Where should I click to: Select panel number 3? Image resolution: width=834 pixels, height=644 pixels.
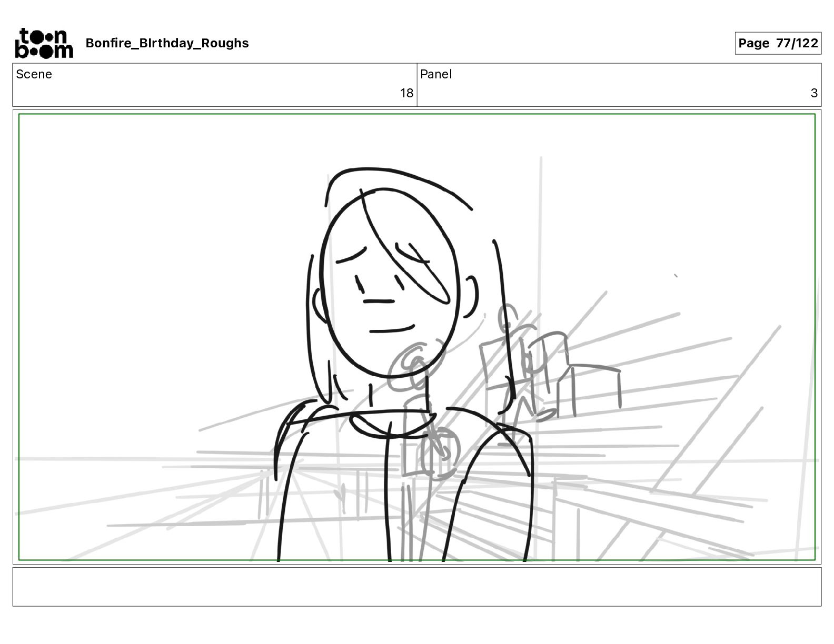814,93
